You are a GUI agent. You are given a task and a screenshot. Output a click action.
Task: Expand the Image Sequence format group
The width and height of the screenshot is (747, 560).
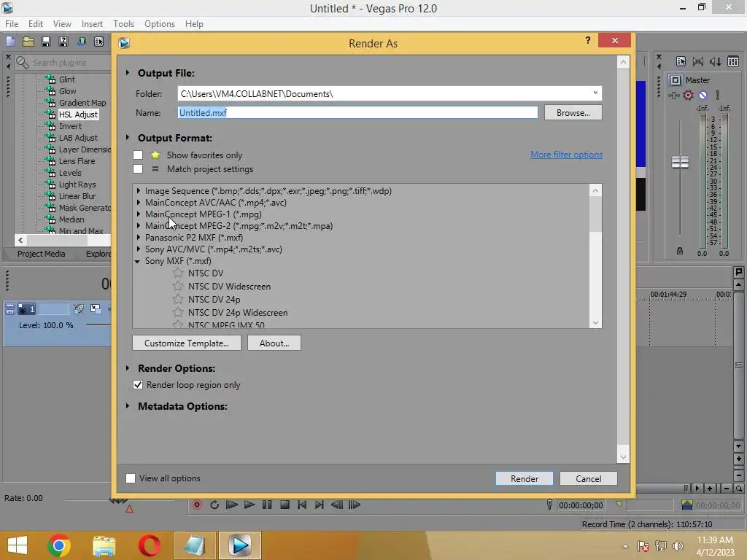coord(138,190)
